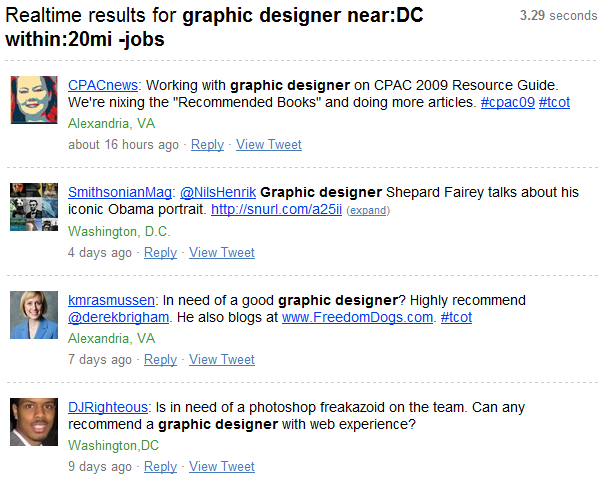
Task: View Tweet from about 16 hours ago
Action: pos(269,144)
